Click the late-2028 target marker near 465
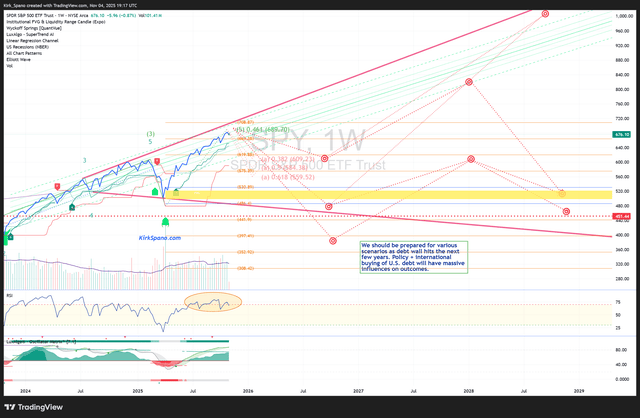This screenshot has height=418, width=640. coord(566,211)
